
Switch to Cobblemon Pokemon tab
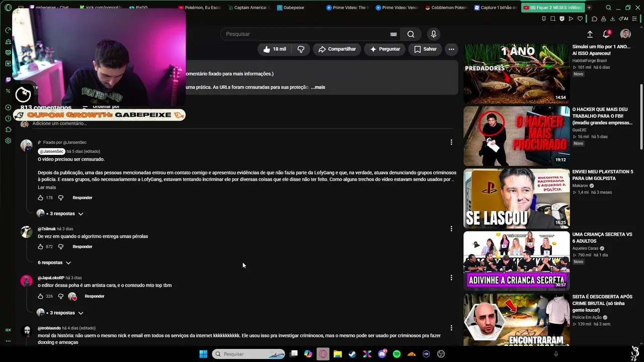pyautogui.click(x=446, y=8)
